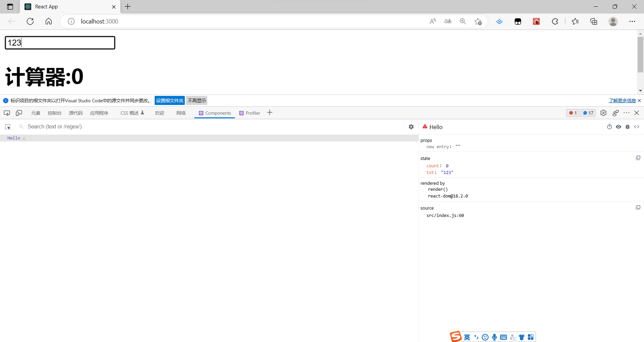
Task: Open the 了解更多信息 link
Action: pos(622,100)
